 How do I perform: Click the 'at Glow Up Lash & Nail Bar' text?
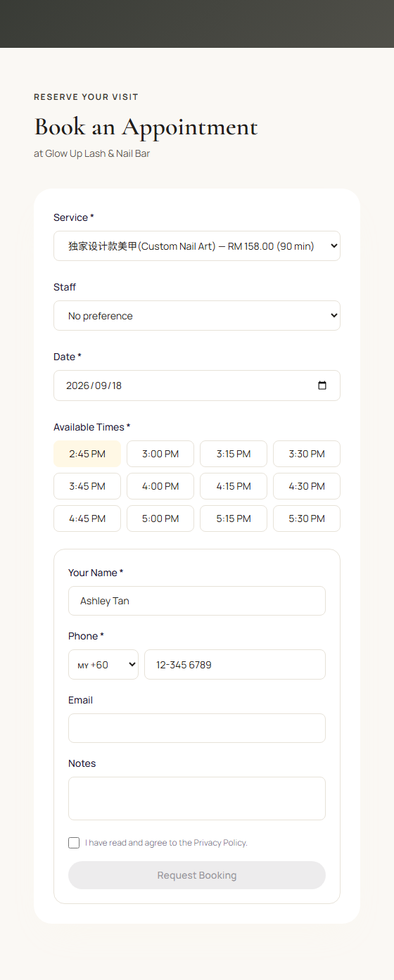point(91,153)
